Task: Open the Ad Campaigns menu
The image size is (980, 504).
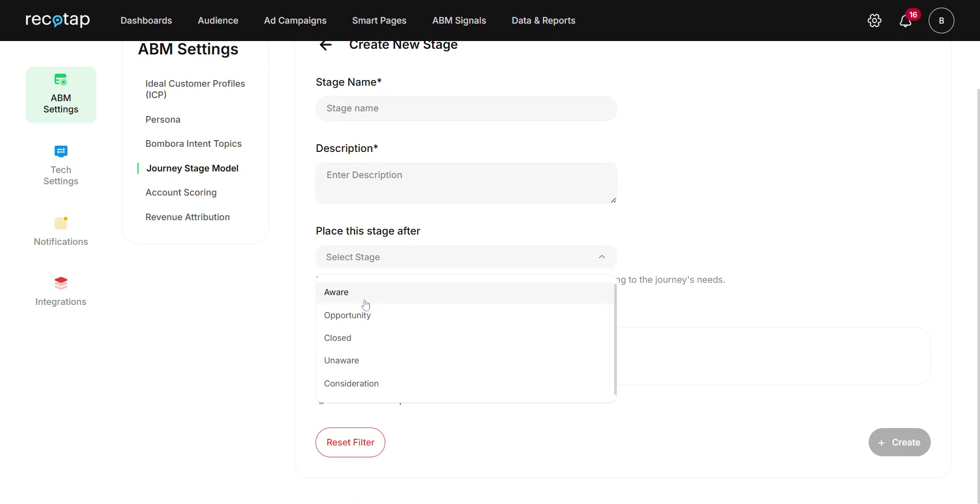Action: [295, 21]
